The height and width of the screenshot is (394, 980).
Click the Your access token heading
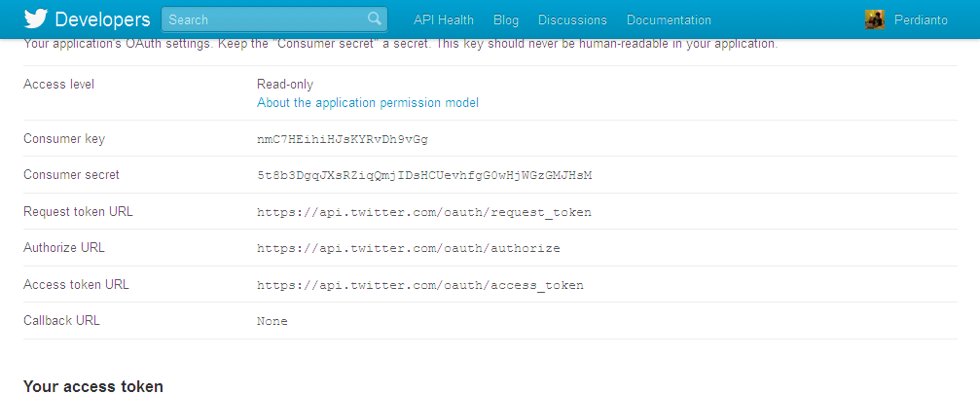pyautogui.click(x=93, y=386)
